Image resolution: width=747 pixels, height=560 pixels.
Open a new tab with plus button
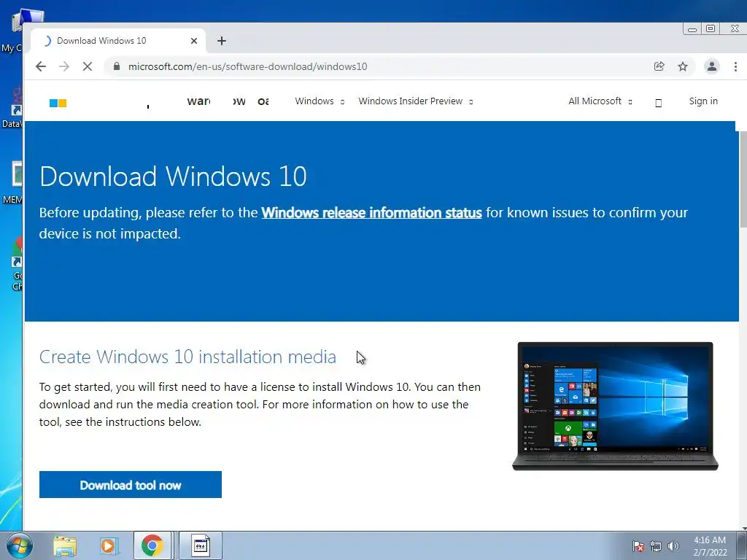click(222, 41)
